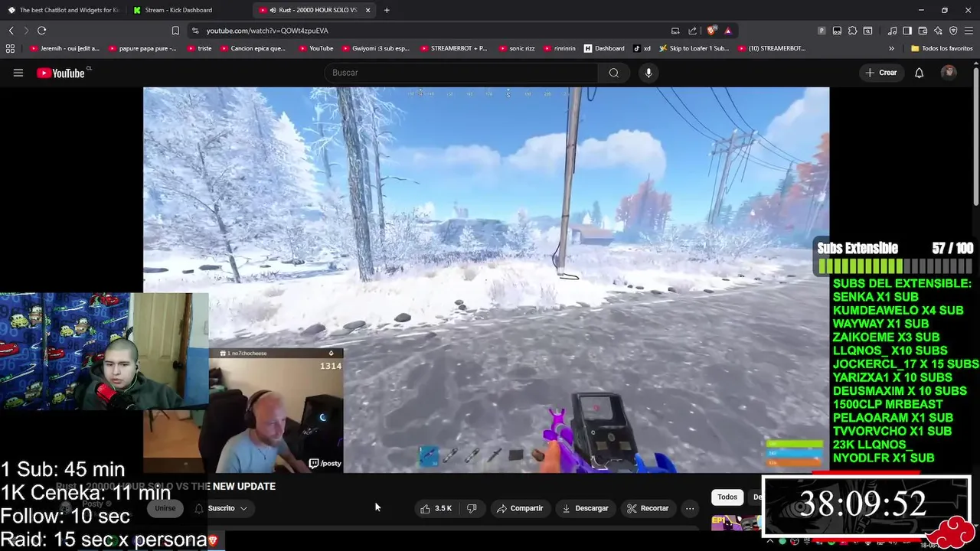Switch to The best ChatBot and Widgets tab
The height and width of the screenshot is (551, 980).
64,10
